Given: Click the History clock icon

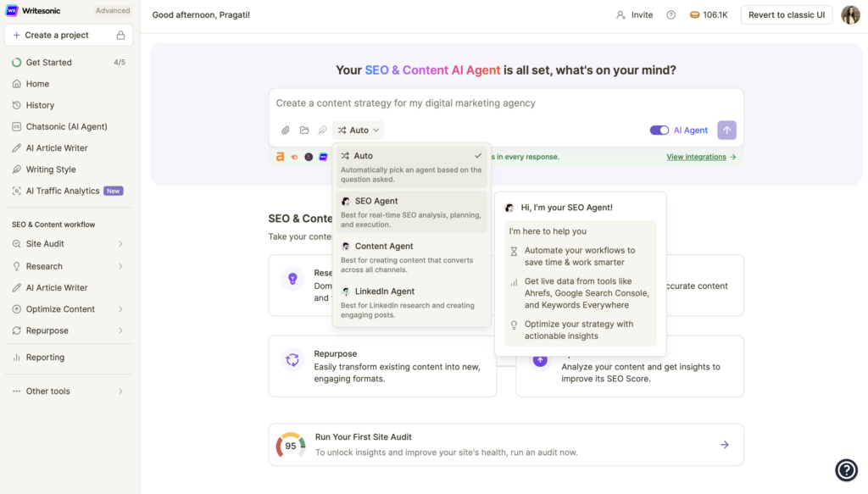Looking at the screenshot, I should coord(17,105).
